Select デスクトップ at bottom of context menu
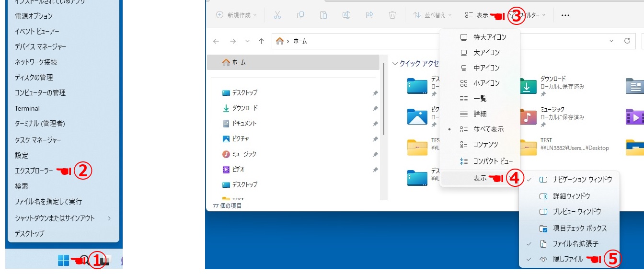Screen dimensions: 644x274 tap(29, 233)
